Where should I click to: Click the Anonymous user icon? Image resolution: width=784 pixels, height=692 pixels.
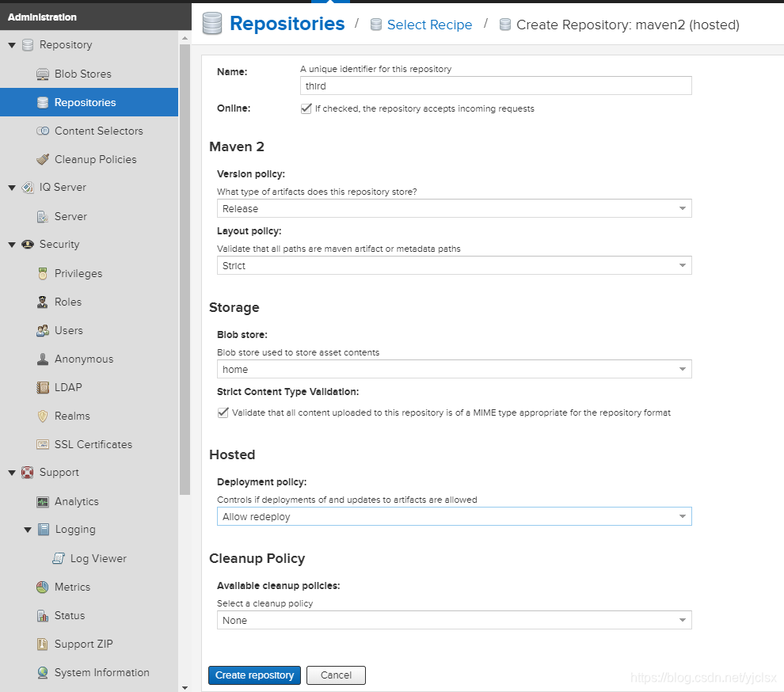tap(43, 359)
